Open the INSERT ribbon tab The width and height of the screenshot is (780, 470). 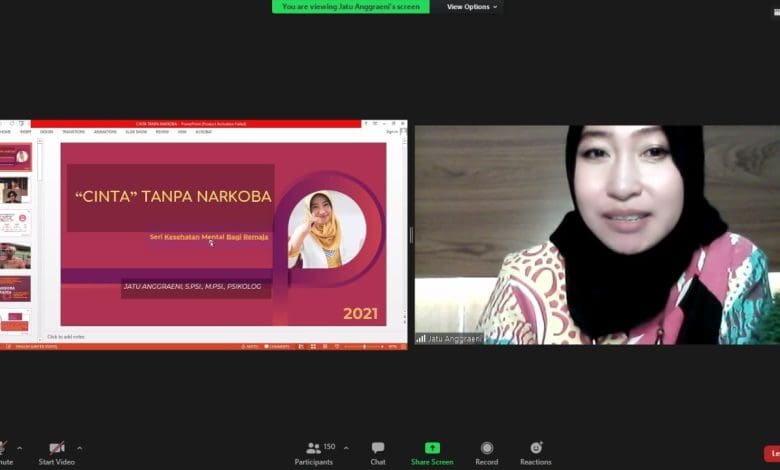tap(25, 132)
